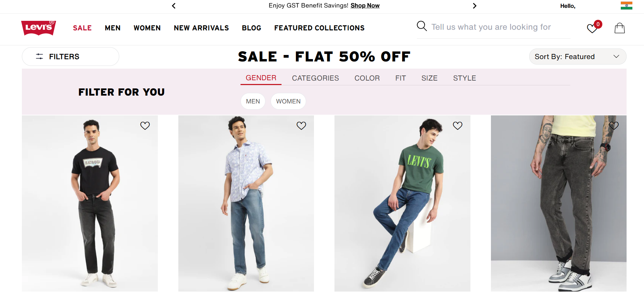Screen dimensions: 644x296
Task: Open the Men navigation menu
Action: tap(112, 28)
